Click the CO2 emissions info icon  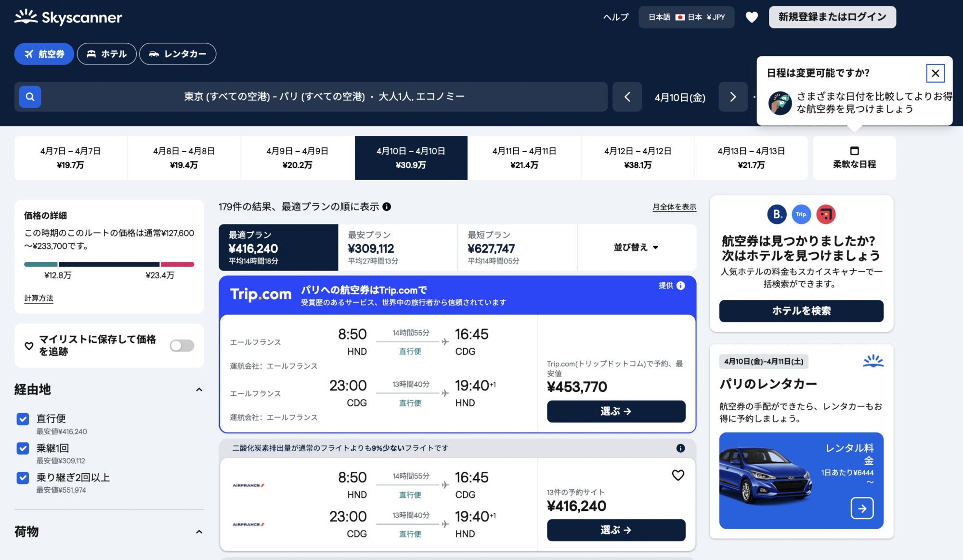tap(680, 448)
